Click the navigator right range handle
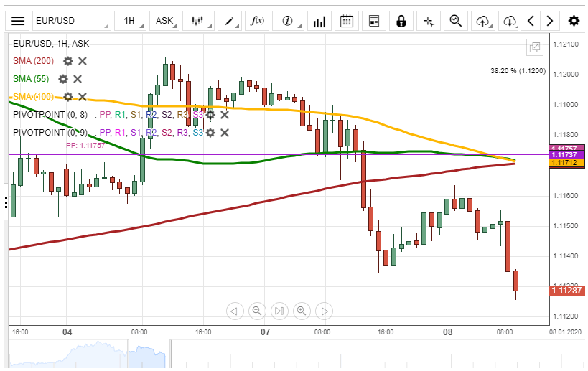 [170, 354]
